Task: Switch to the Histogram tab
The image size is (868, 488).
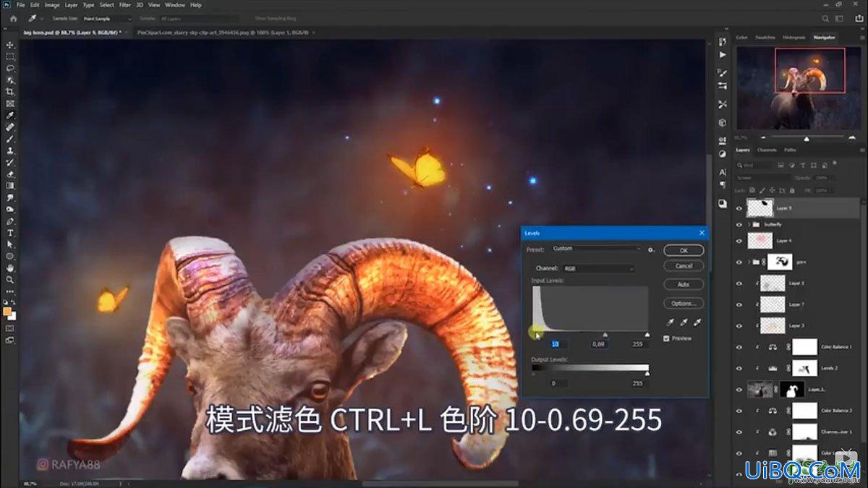Action: click(793, 37)
